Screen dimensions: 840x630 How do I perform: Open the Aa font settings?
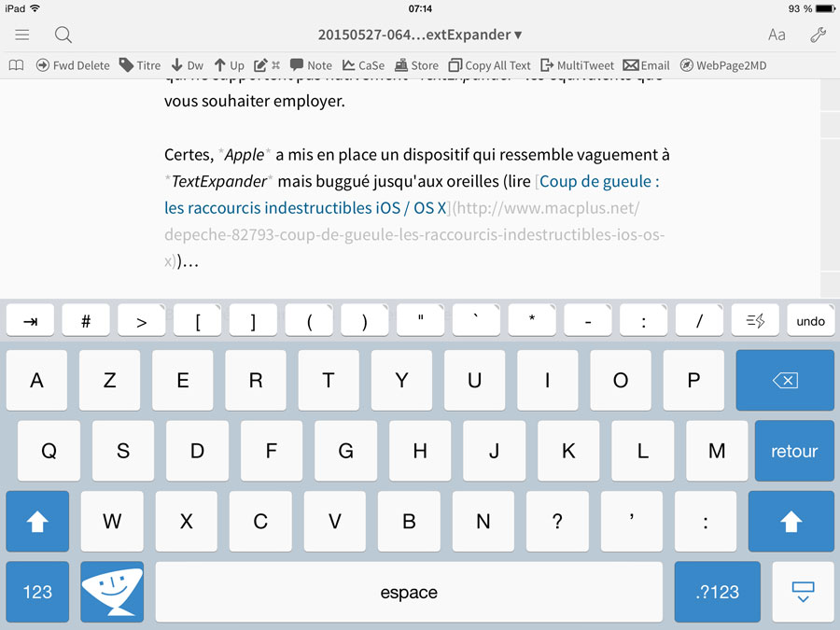[x=777, y=35]
